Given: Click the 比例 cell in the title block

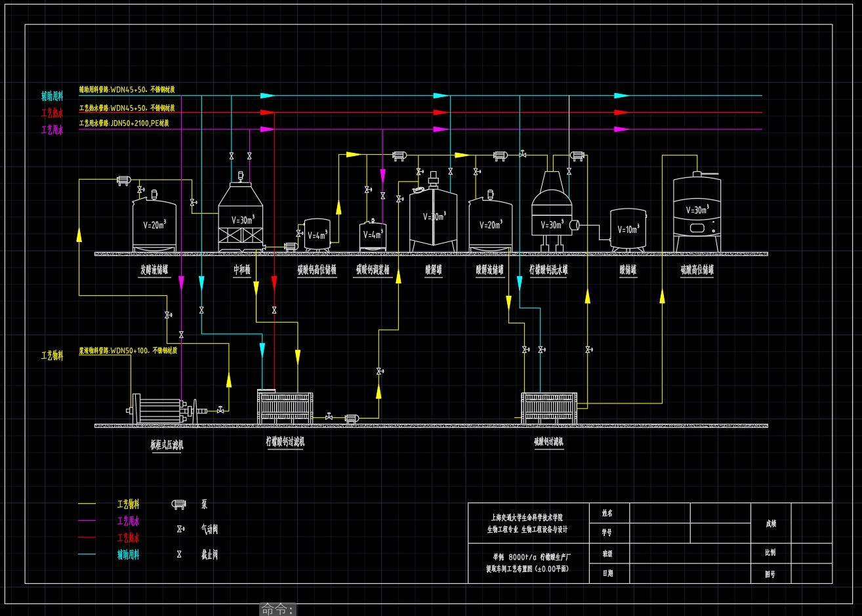Looking at the screenshot, I should pyautogui.click(x=770, y=552).
